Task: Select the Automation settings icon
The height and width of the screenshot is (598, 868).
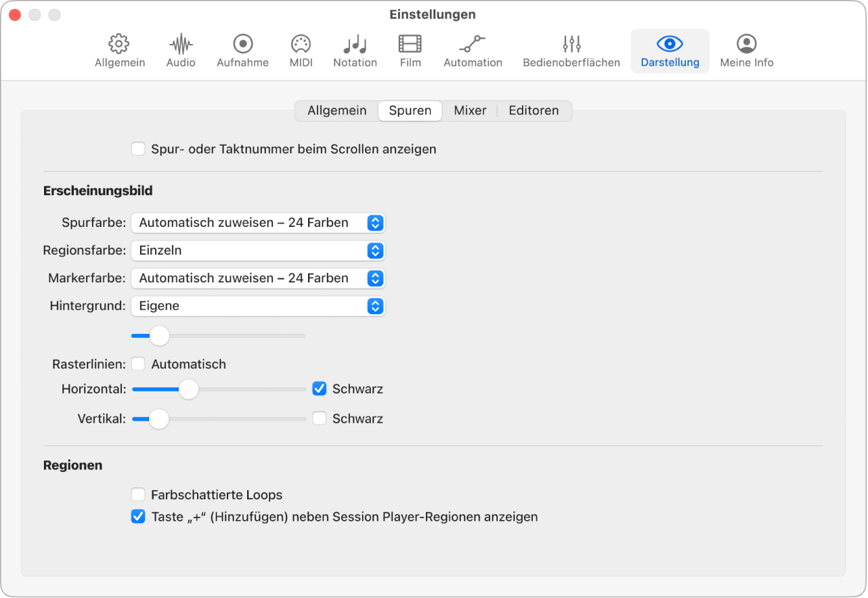Action: (473, 51)
